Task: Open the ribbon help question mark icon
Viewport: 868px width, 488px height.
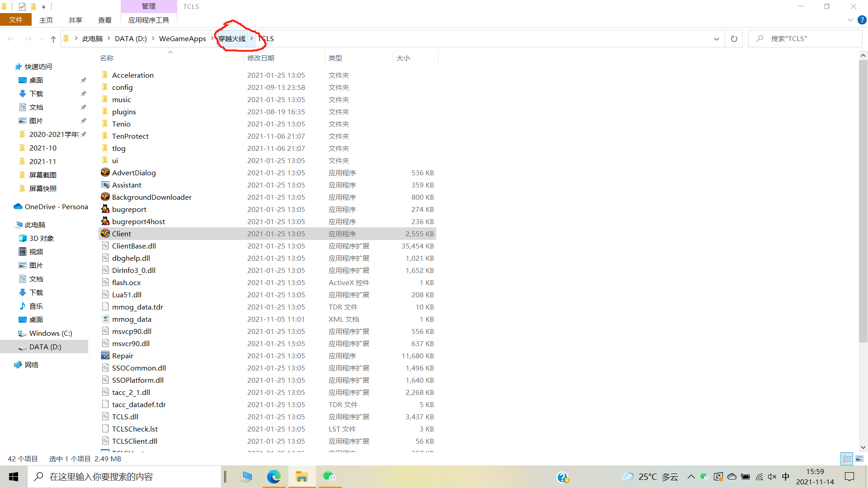Action: coord(862,20)
